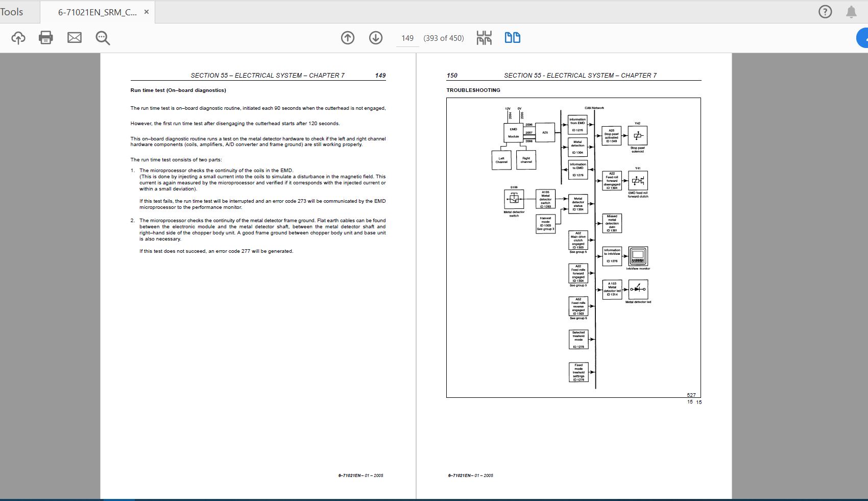The width and height of the screenshot is (868, 501).
Task: Click the page number field showing 149
Action: [x=407, y=38]
